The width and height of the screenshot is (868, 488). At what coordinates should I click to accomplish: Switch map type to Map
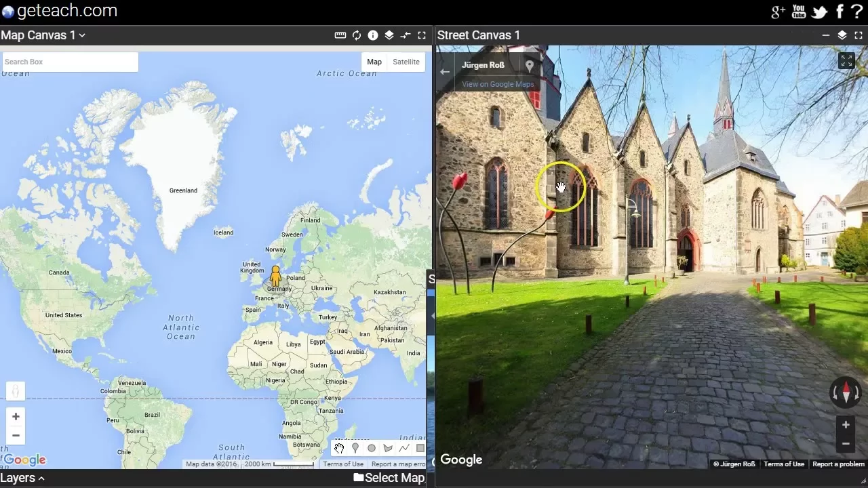374,62
